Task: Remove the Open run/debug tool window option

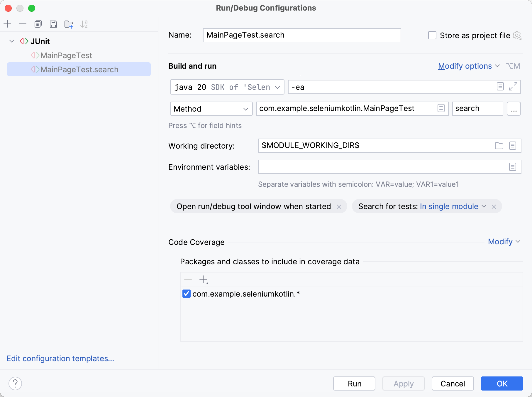Action: [x=339, y=207]
